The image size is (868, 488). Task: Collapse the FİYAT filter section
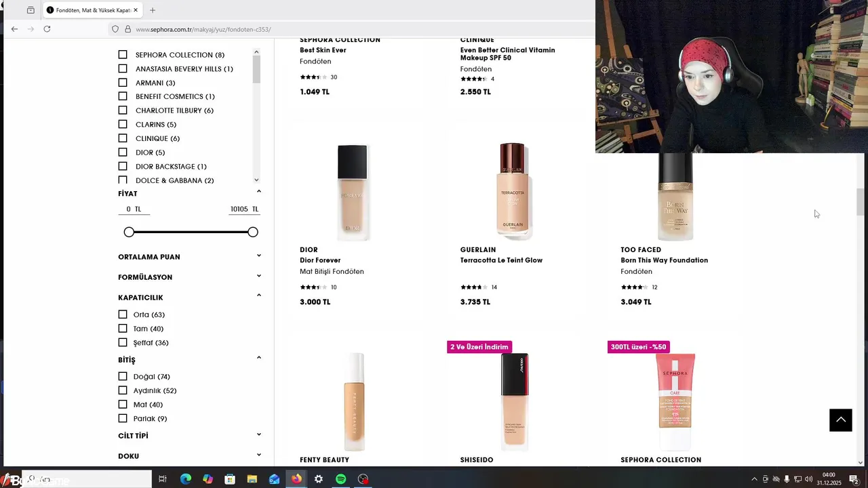tap(259, 192)
